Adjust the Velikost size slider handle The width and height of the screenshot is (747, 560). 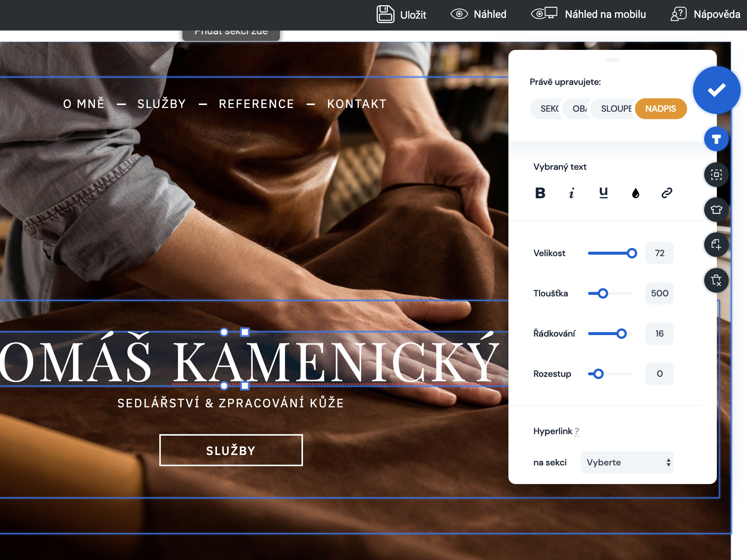(632, 253)
